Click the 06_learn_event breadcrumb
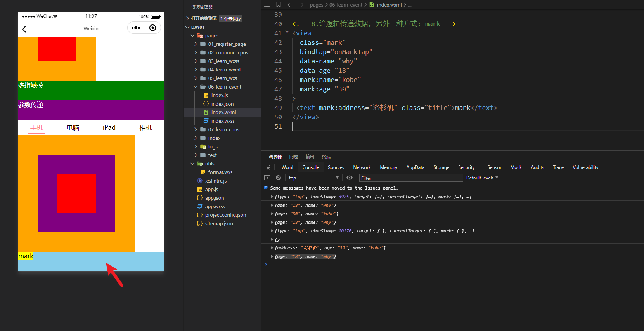 (x=346, y=5)
